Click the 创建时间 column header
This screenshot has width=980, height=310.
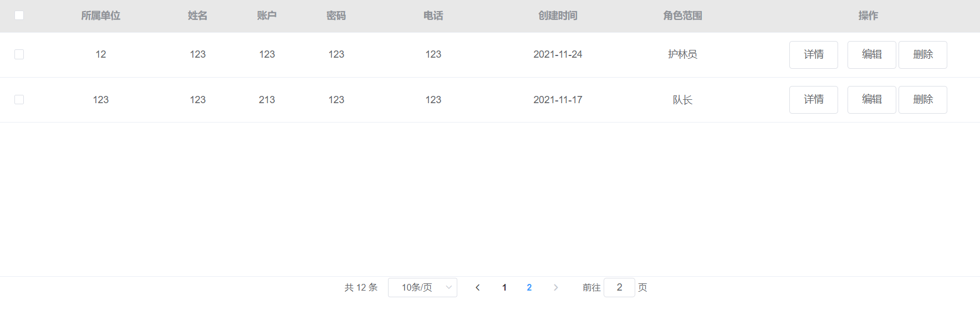point(558,16)
